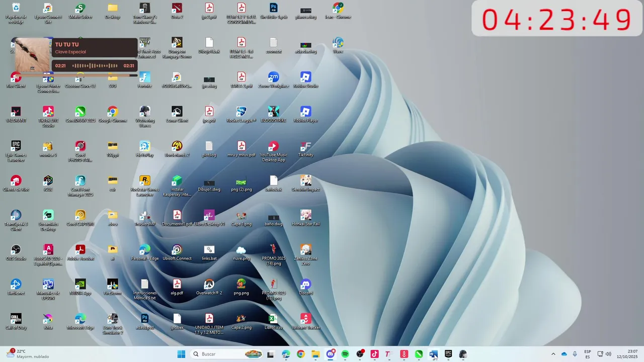This screenshot has width=644, height=362.
Task: Open the volume control in the system tray
Action: click(x=608, y=354)
